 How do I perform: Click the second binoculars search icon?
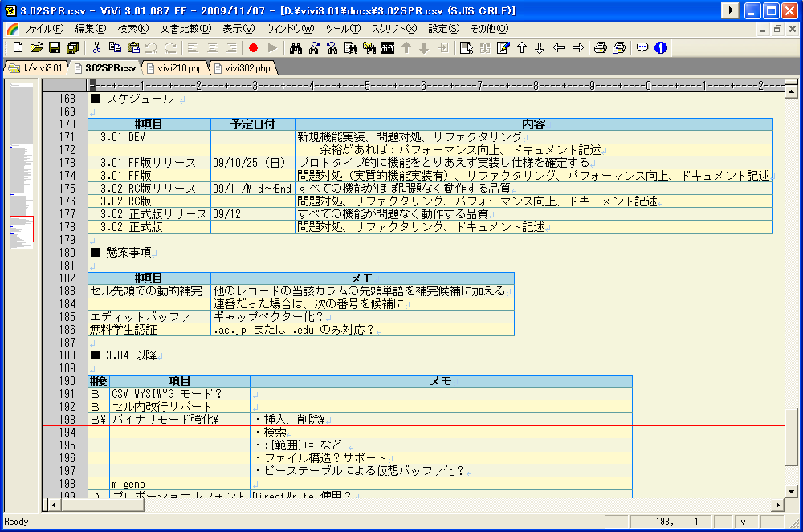click(x=314, y=47)
